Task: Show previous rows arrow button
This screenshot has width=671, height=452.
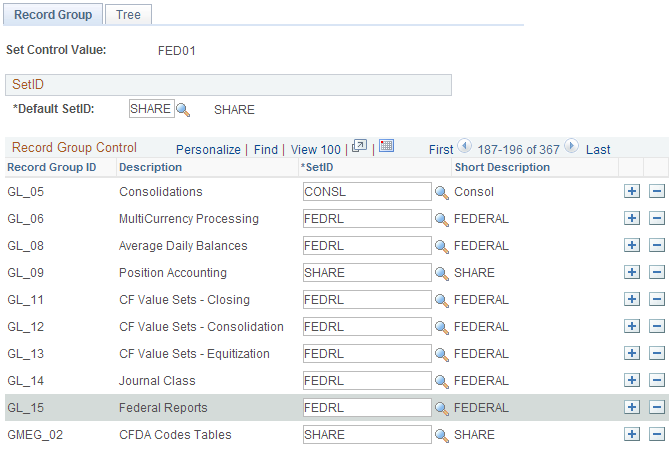Action: point(464,146)
